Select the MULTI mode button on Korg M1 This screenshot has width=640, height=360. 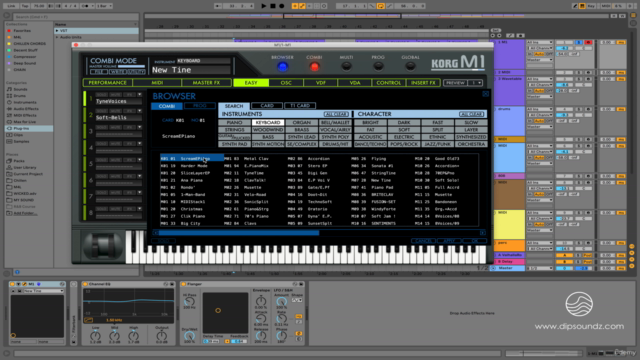(346, 67)
